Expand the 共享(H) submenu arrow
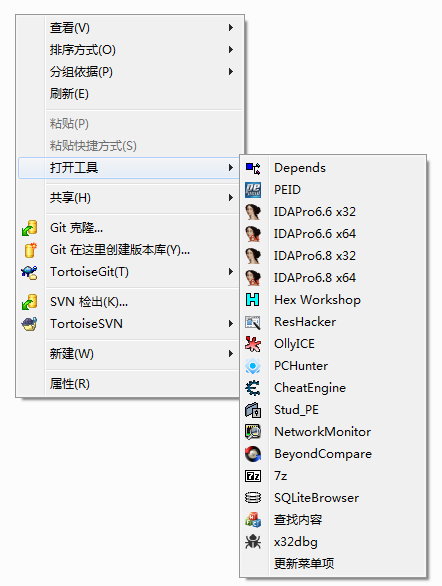 click(x=231, y=198)
